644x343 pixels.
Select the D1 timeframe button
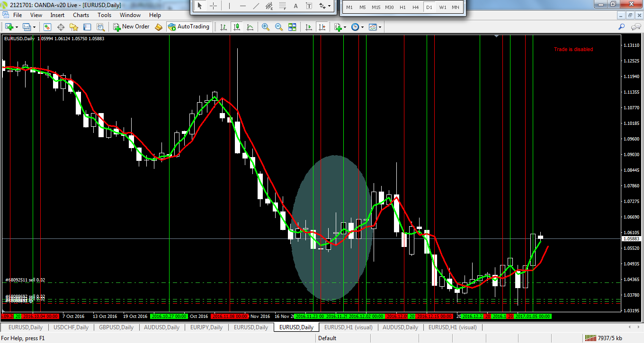(429, 7)
